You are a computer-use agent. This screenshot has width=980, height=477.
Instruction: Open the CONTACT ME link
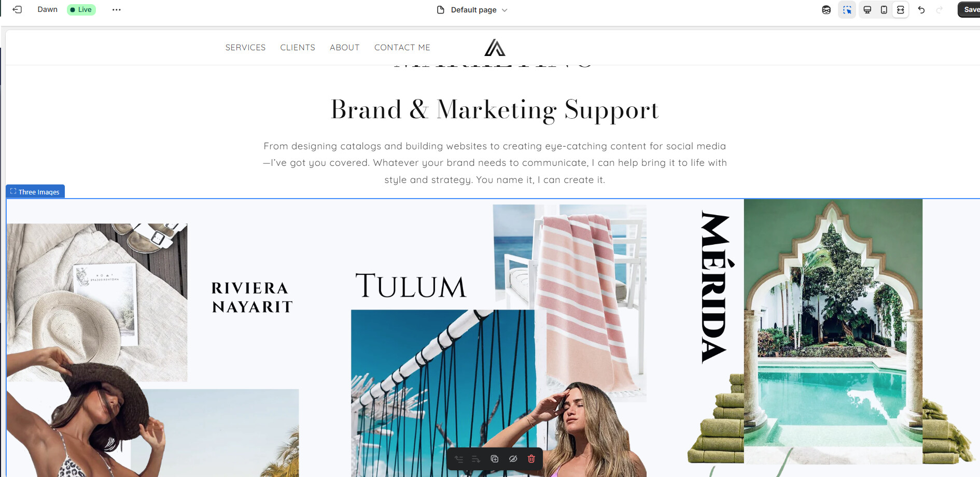tap(402, 47)
